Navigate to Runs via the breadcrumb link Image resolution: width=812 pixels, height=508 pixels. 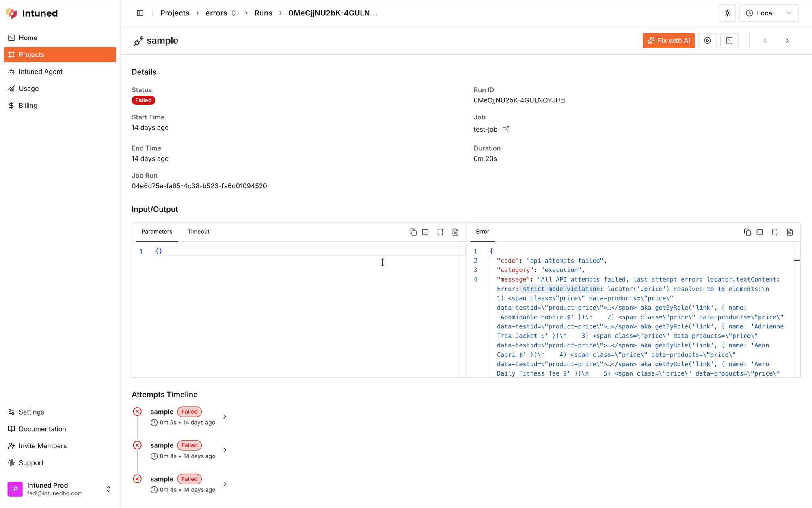coord(263,13)
